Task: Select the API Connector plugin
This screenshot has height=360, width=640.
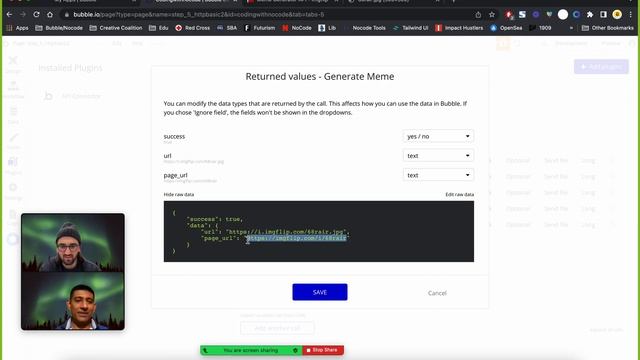Action: coord(72,96)
